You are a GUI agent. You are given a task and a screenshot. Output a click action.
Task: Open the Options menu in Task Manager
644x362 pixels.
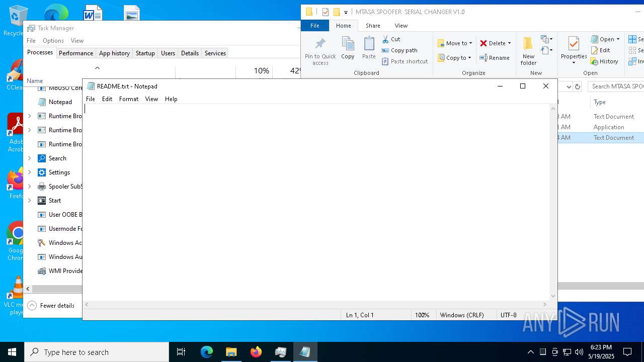(x=53, y=41)
